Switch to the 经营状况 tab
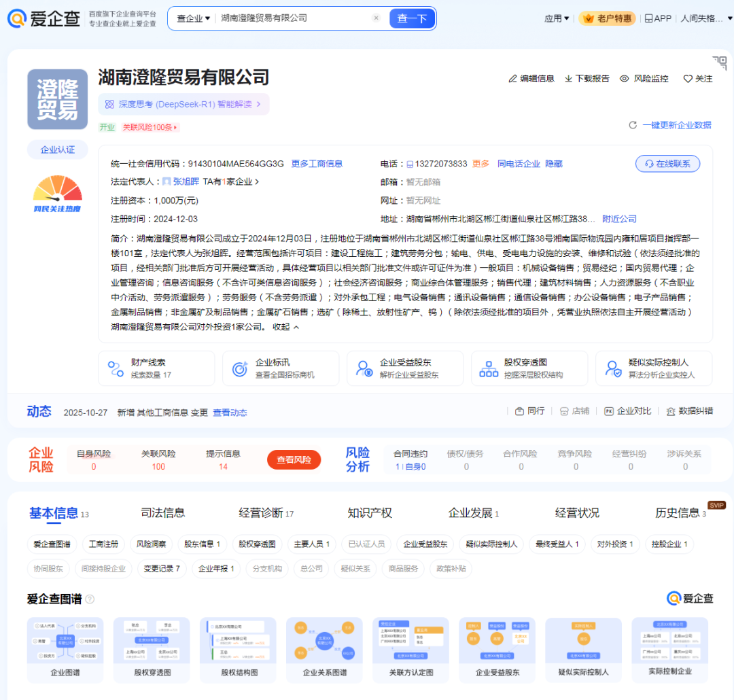734x700 pixels. coord(577,513)
